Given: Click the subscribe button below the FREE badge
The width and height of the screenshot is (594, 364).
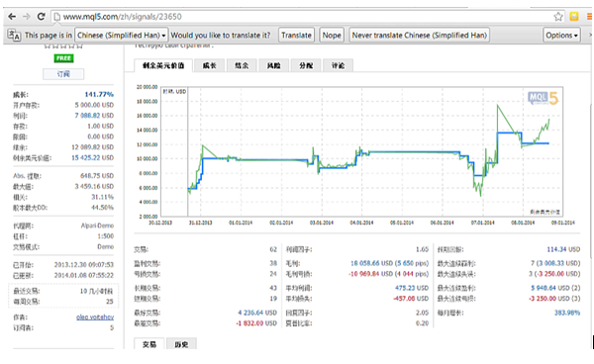Looking at the screenshot, I should 63,74.
